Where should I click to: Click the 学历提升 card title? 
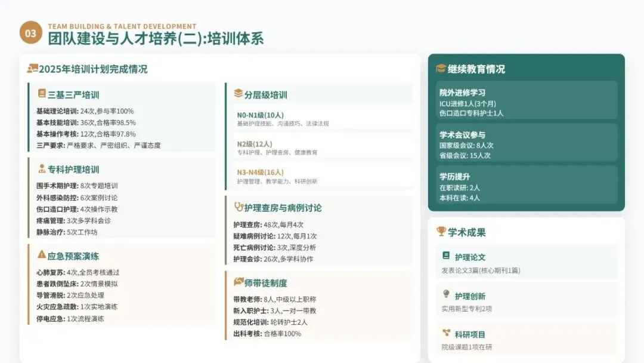pos(454,177)
